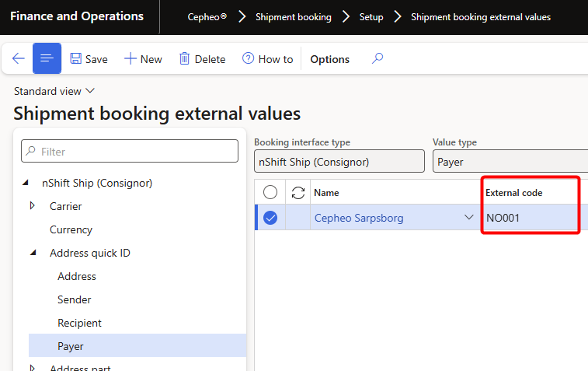Toggle the list view pane icon
The width and height of the screenshot is (588, 371).
(x=47, y=59)
